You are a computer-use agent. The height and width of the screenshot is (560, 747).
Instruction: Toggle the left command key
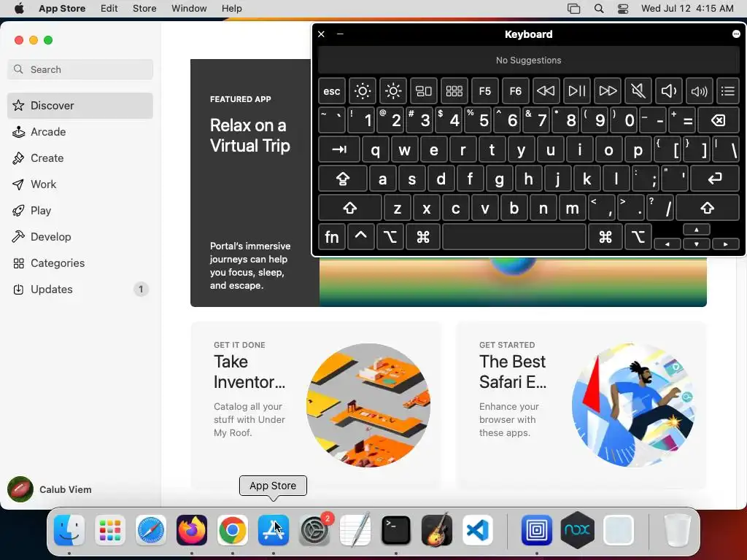pos(423,237)
